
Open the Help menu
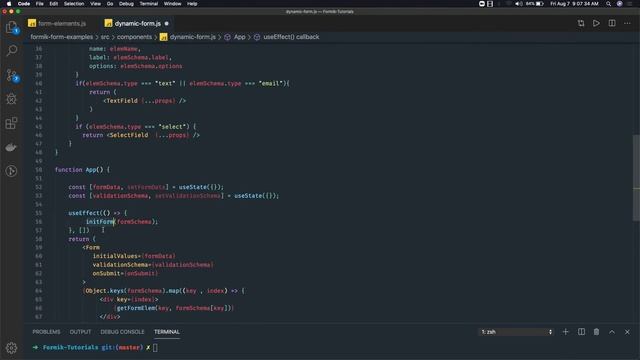[x=192, y=4]
